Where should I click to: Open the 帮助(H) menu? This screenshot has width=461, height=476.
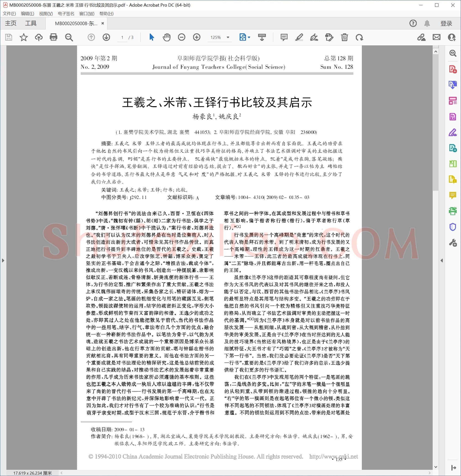(106, 14)
